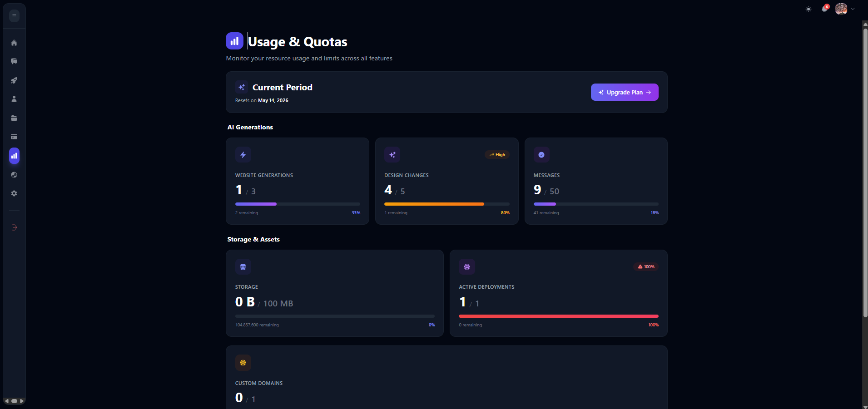
Task: Click the Upgrade Plan button
Action: click(x=625, y=92)
